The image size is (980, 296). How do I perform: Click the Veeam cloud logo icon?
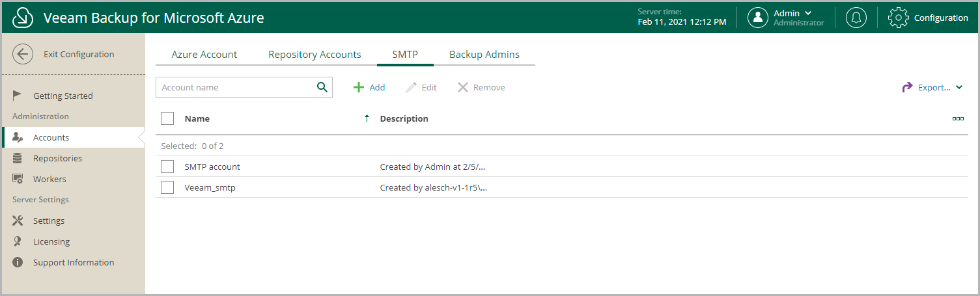click(x=23, y=18)
